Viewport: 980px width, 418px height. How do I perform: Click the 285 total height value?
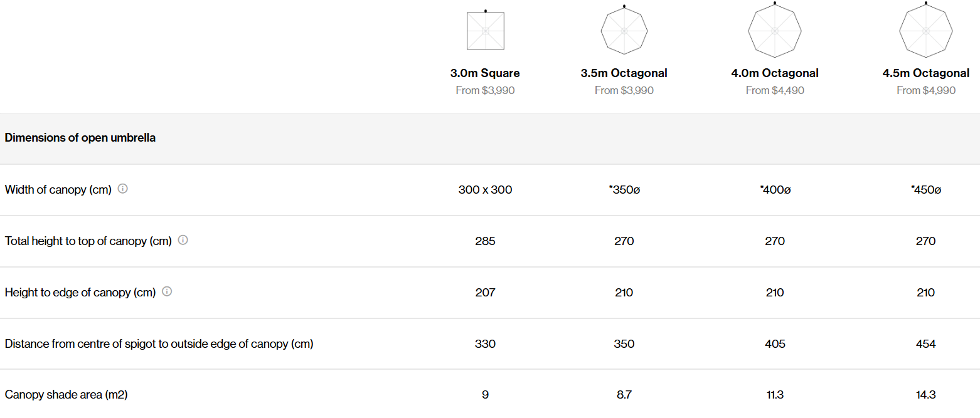485,241
